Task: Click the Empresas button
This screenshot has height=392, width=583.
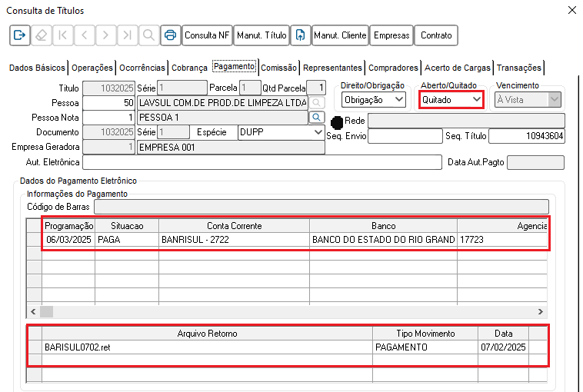Action: tap(391, 35)
